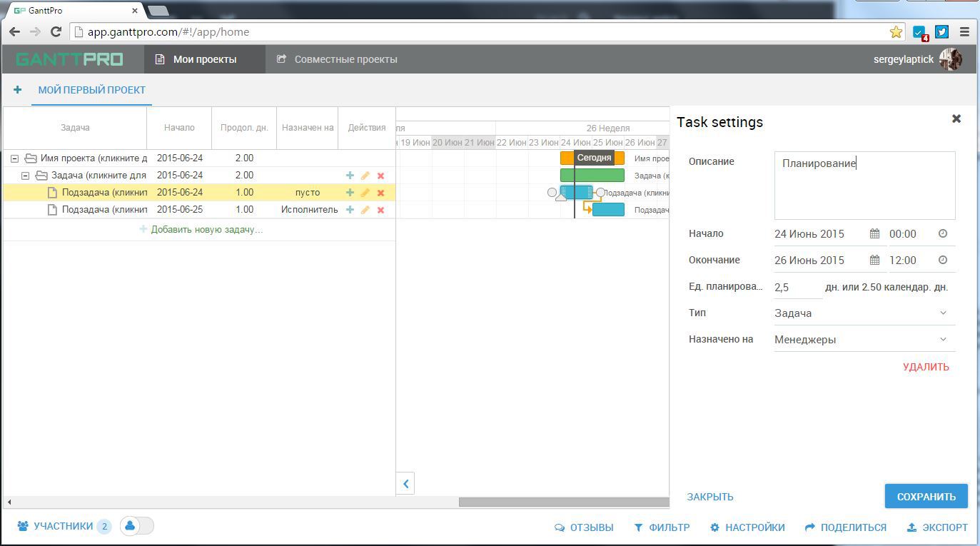Select МОЙ ПЕРВЫЙ ПРОЕКТ tab
Screen dimensions: 980x546
click(x=91, y=90)
